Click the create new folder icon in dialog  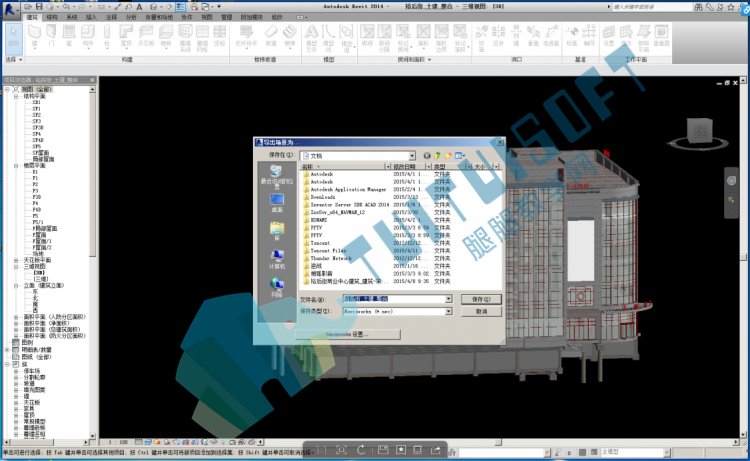(448, 155)
